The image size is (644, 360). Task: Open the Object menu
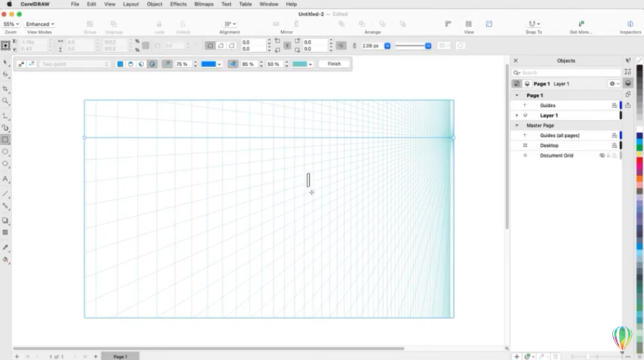(x=154, y=4)
